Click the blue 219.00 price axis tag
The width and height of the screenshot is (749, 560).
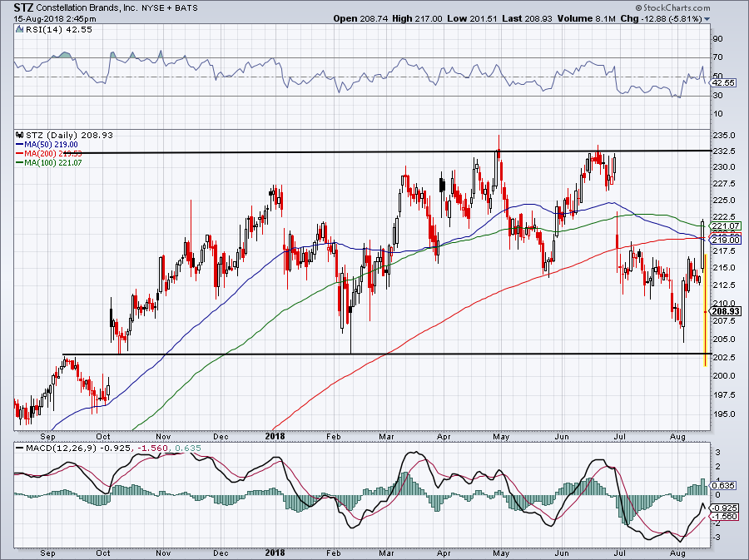pyautogui.click(x=726, y=240)
